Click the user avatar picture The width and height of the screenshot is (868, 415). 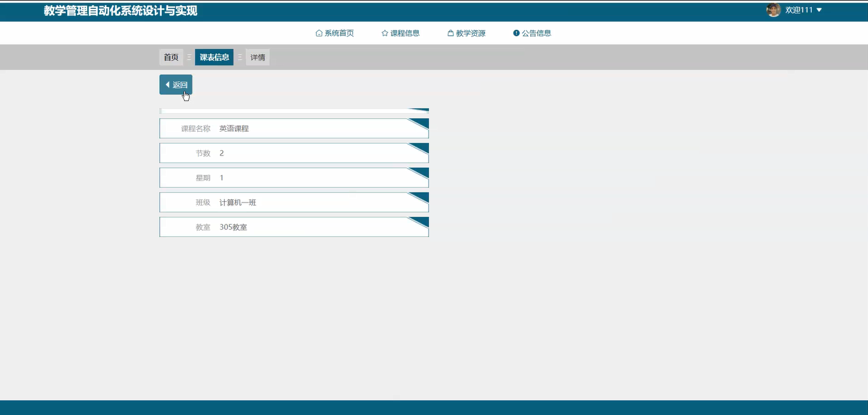pos(773,10)
